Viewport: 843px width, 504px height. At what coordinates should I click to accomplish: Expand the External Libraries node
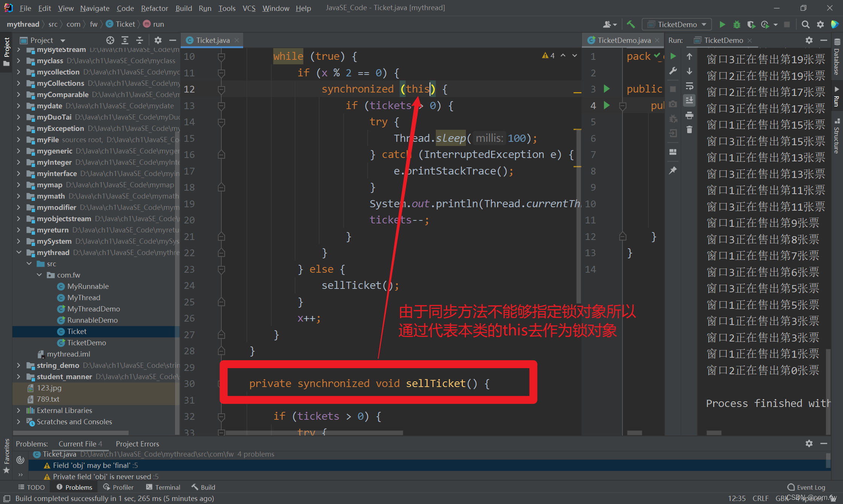pos(19,410)
